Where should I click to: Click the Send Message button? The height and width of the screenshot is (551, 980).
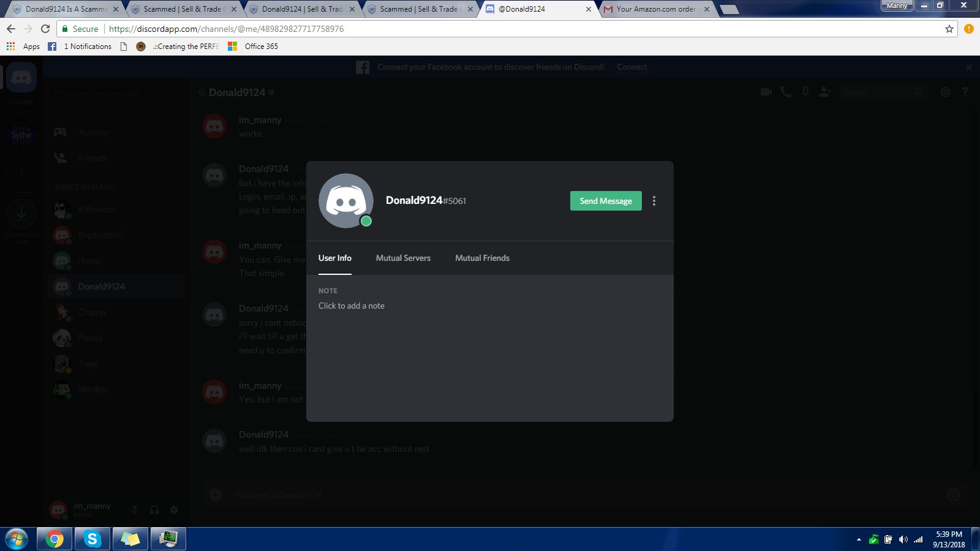pos(606,201)
